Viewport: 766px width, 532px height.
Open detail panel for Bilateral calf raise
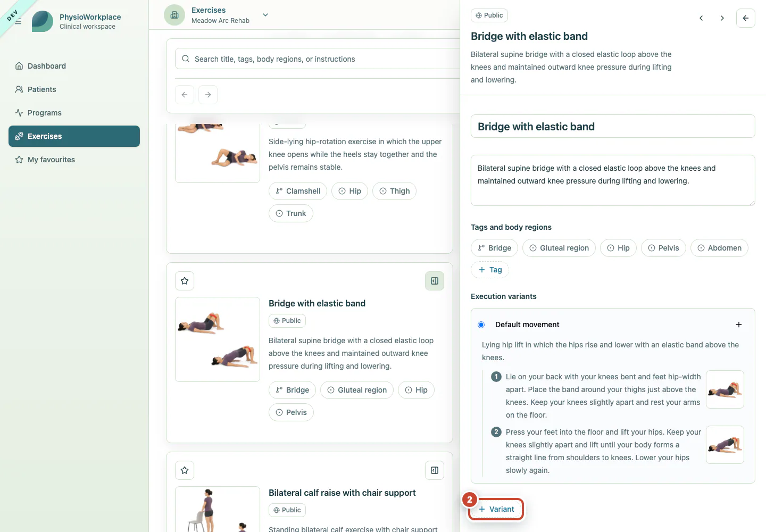pyautogui.click(x=435, y=470)
